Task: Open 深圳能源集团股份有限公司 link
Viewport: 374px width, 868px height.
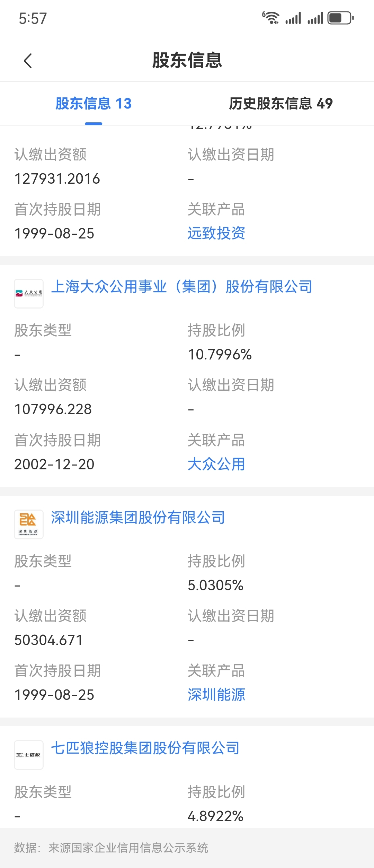Action: tap(138, 517)
